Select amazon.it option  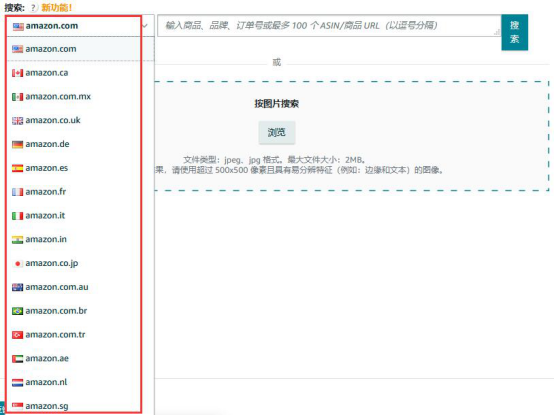81,215
